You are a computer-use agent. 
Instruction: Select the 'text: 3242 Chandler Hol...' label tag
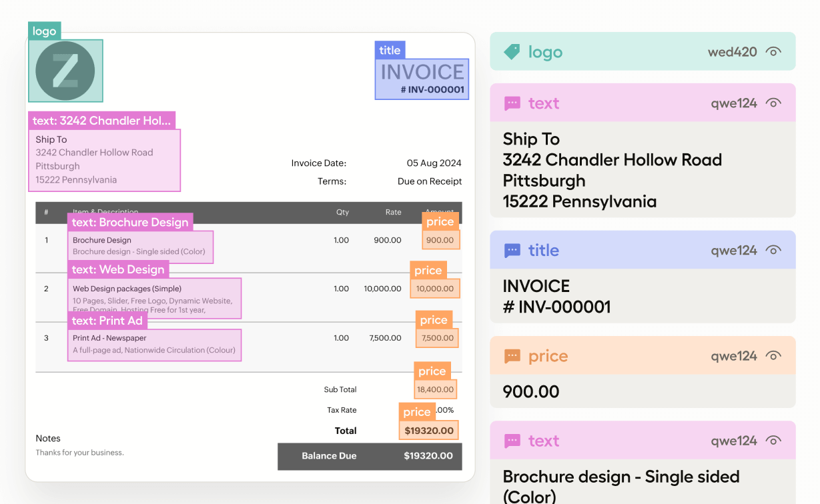[101, 121]
